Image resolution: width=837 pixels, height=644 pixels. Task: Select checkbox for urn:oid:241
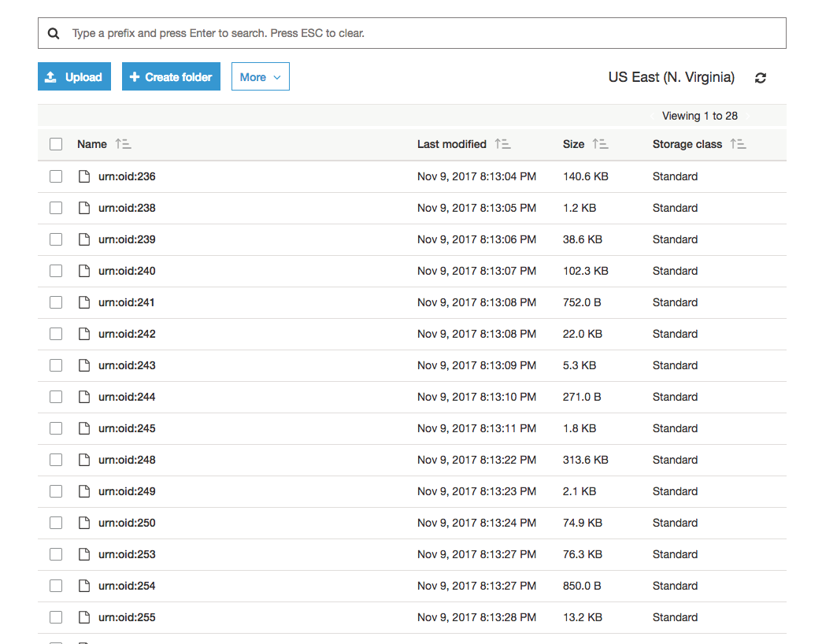tap(56, 302)
